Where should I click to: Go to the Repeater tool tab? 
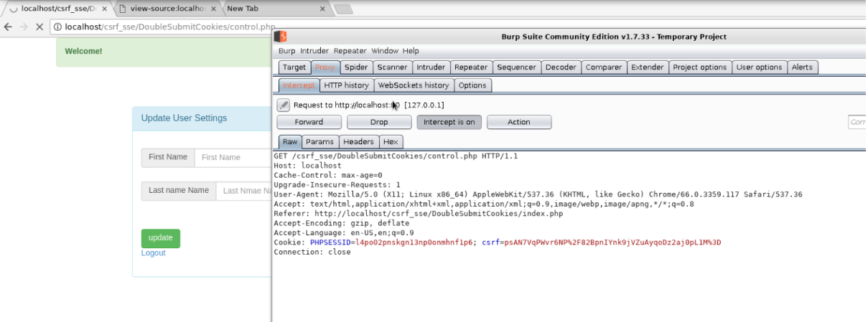click(471, 67)
